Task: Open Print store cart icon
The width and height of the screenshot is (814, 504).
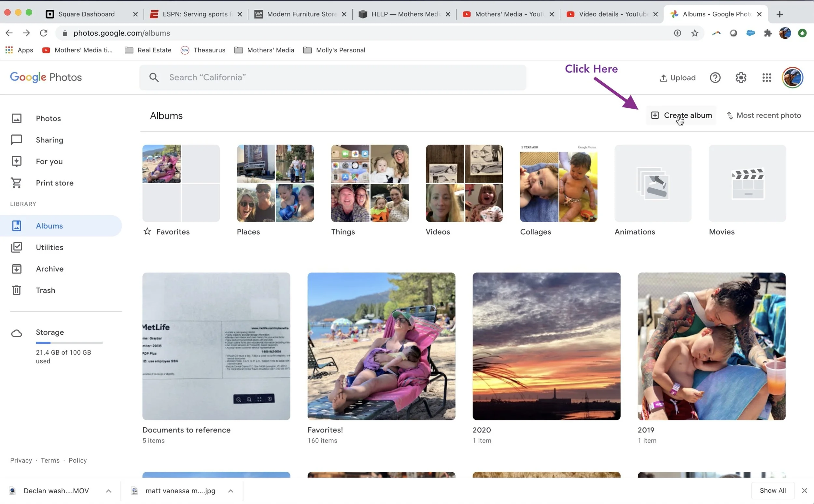Action: pyautogui.click(x=16, y=183)
